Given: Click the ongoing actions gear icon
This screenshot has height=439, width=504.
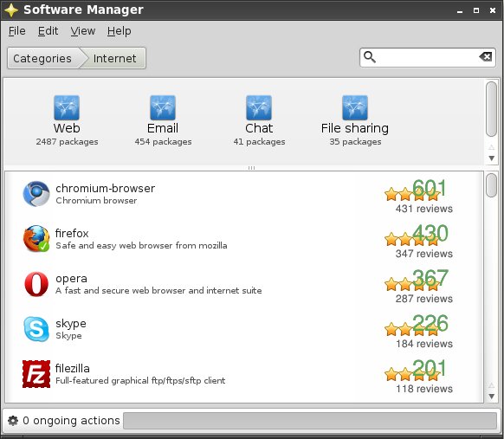Looking at the screenshot, I should click(13, 420).
